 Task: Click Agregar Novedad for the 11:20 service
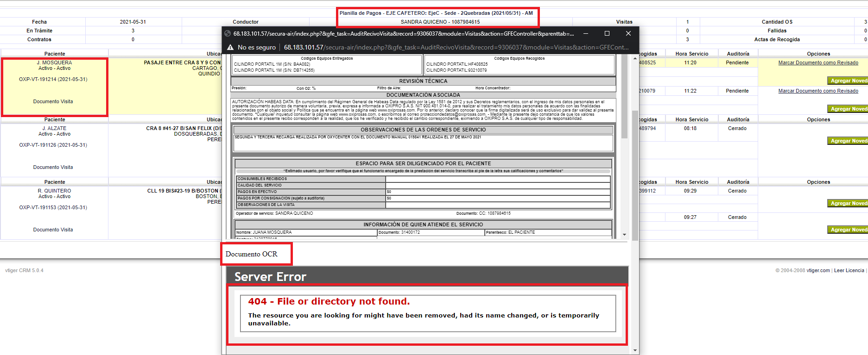[848, 81]
